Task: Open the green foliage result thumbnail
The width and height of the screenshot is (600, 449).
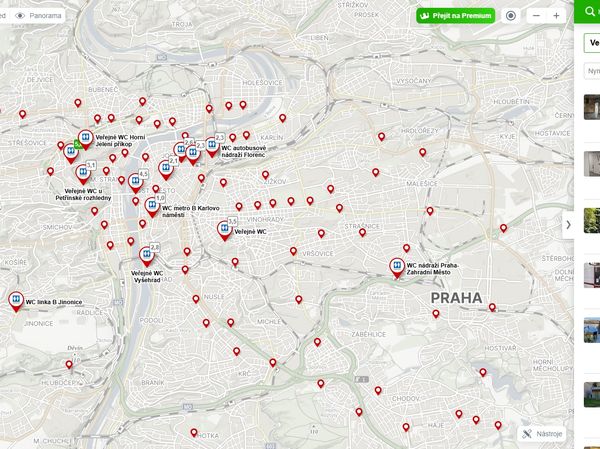Action: (592, 220)
